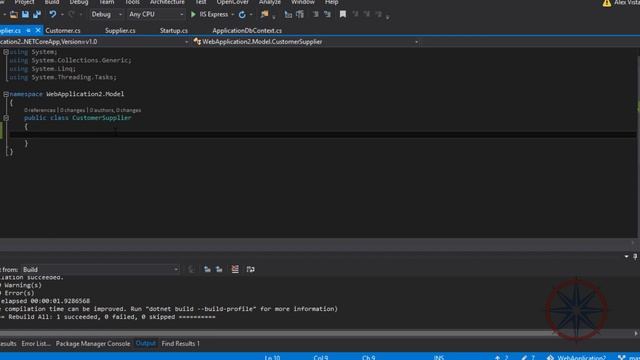Start debugging with the green play icon
The image size is (640, 360).
coord(193,14)
